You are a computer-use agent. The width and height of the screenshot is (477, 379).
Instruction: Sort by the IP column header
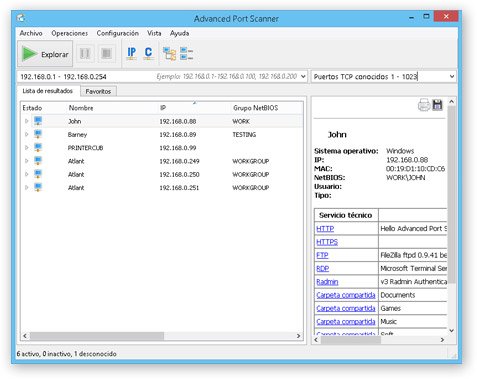[x=163, y=108]
